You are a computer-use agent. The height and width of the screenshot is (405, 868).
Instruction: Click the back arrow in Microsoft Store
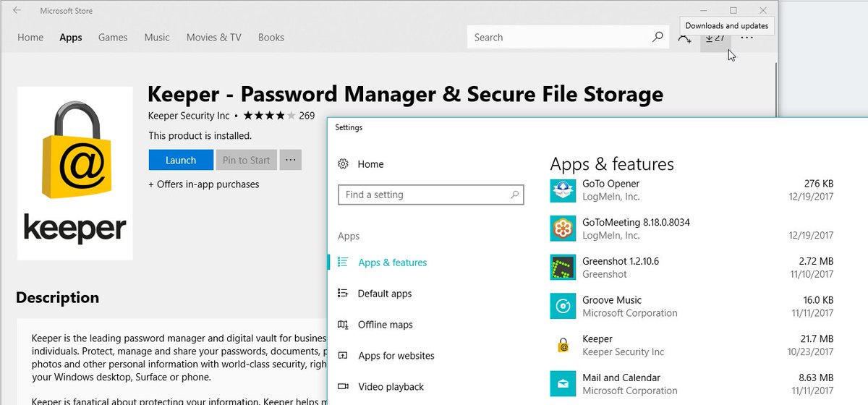point(17,11)
